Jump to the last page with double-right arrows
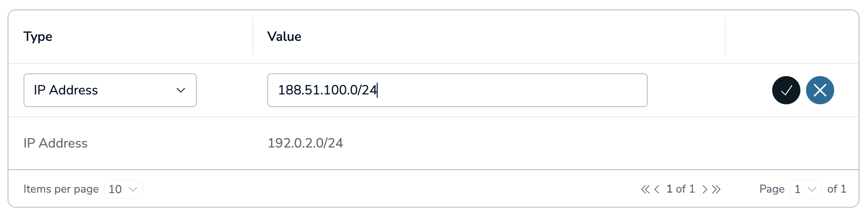Viewport: 868px width, 218px height. (x=716, y=189)
